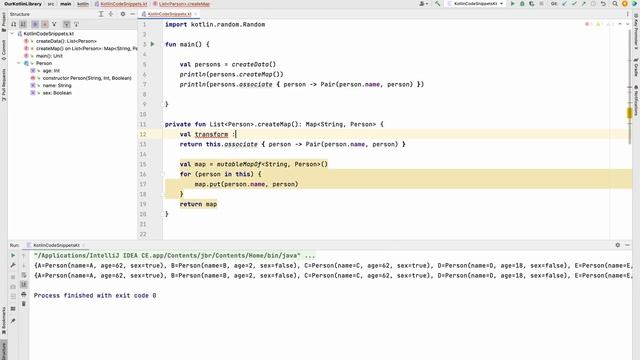
Task: Toggle Show Fields orange button in Structure
Action: point(44,24)
